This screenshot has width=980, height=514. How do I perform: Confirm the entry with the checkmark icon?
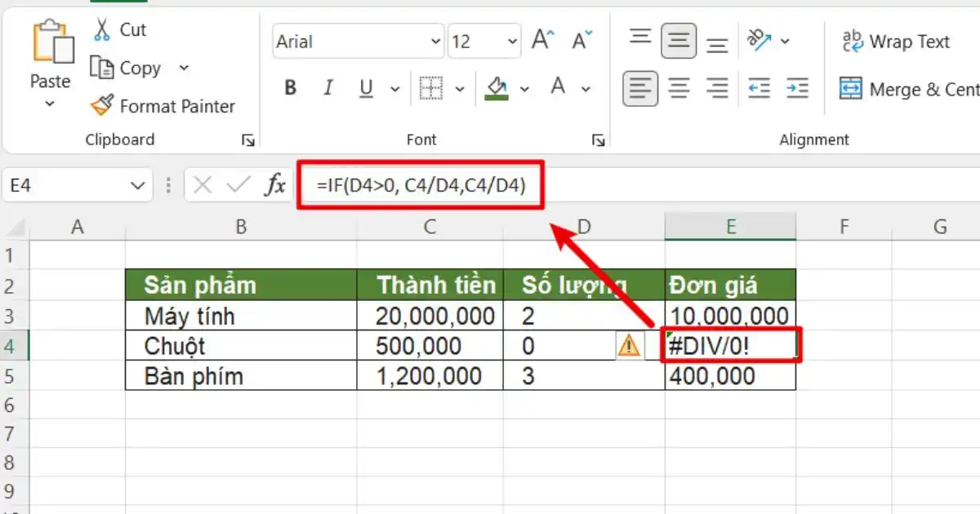pyautogui.click(x=239, y=186)
